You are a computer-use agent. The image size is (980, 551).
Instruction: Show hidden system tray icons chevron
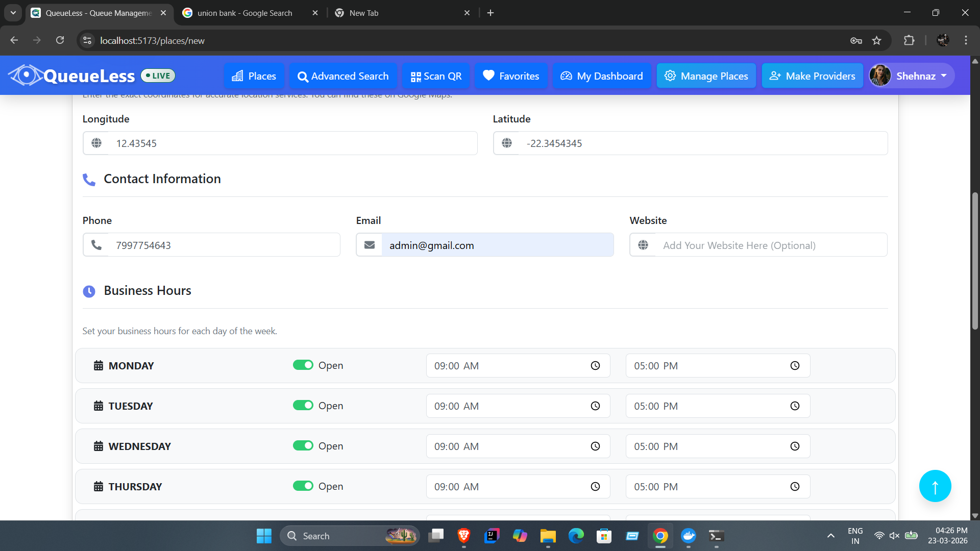[830, 536]
